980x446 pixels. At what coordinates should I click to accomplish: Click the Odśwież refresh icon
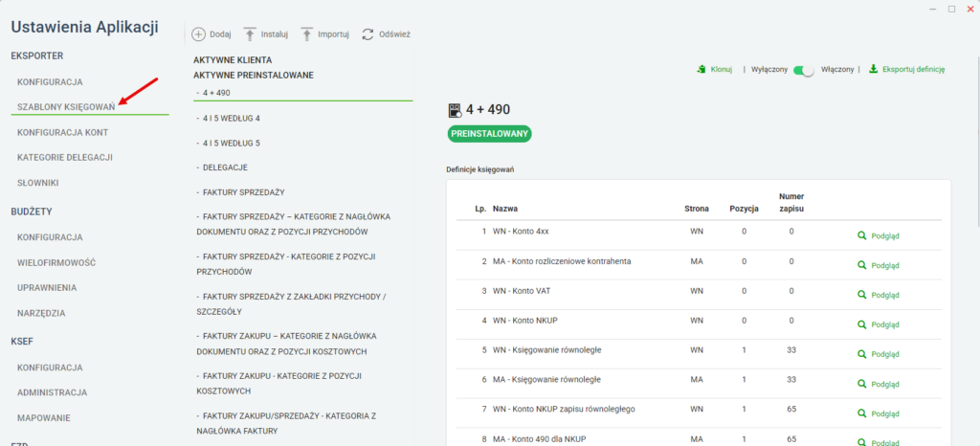368,34
